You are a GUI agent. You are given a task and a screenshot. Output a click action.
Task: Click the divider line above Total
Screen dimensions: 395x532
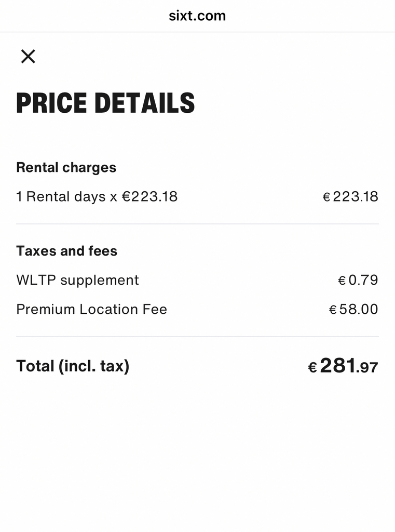tap(197, 336)
